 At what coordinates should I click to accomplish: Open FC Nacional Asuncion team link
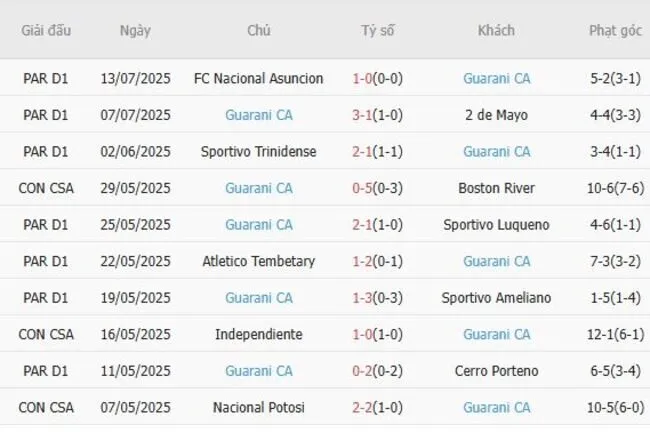(x=259, y=78)
